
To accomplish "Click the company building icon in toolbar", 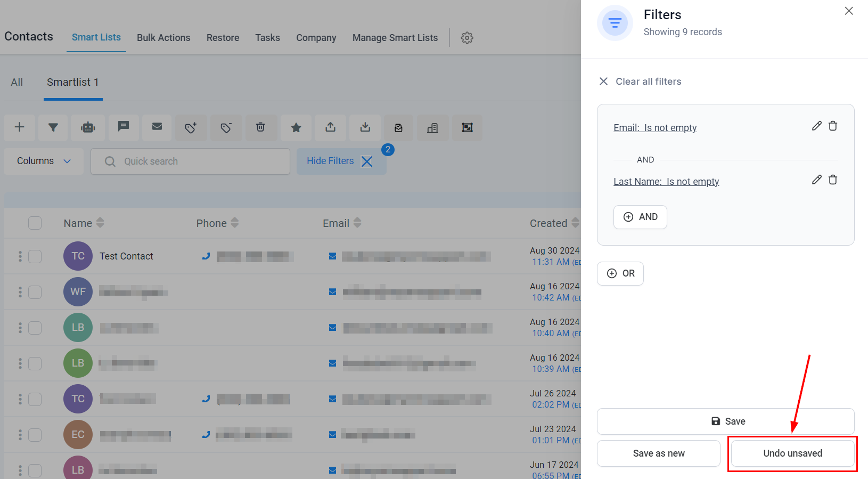I will click(x=432, y=127).
